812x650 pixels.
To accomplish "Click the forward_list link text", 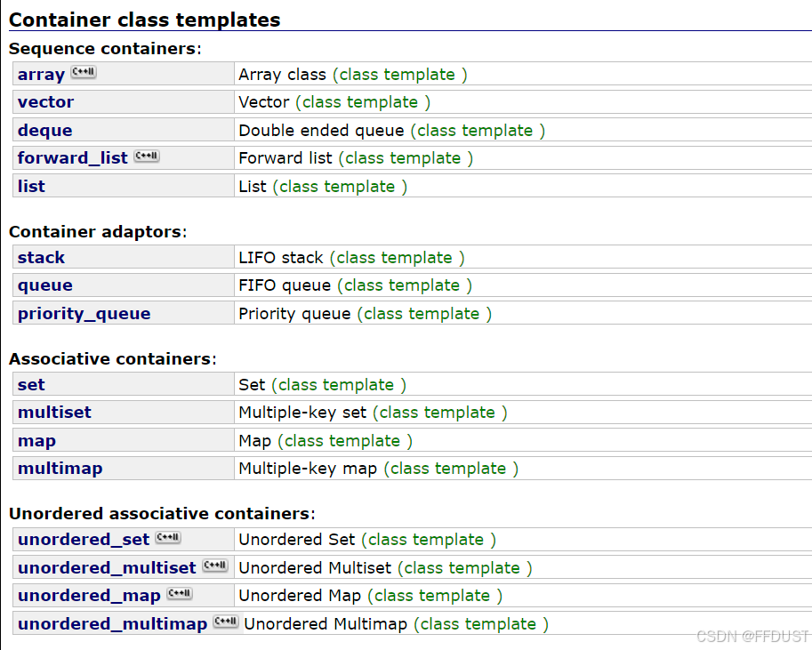I will click(x=73, y=158).
